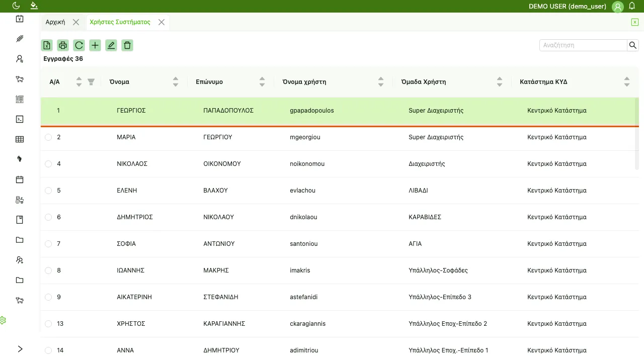Close the Χρήστες Συστήματος tab

(x=162, y=22)
